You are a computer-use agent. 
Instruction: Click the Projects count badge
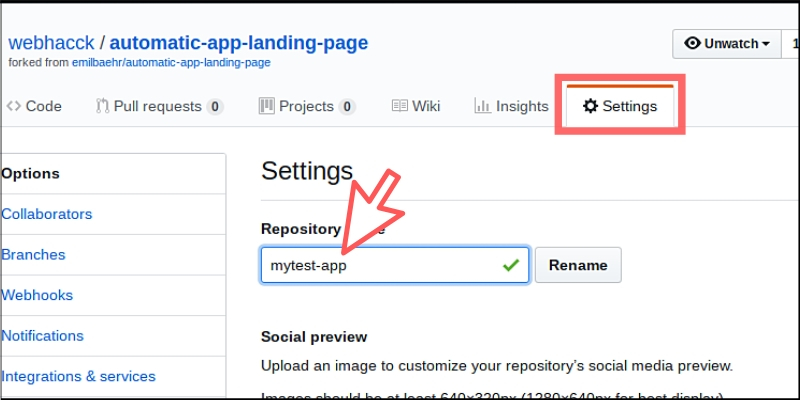tap(347, 107)
